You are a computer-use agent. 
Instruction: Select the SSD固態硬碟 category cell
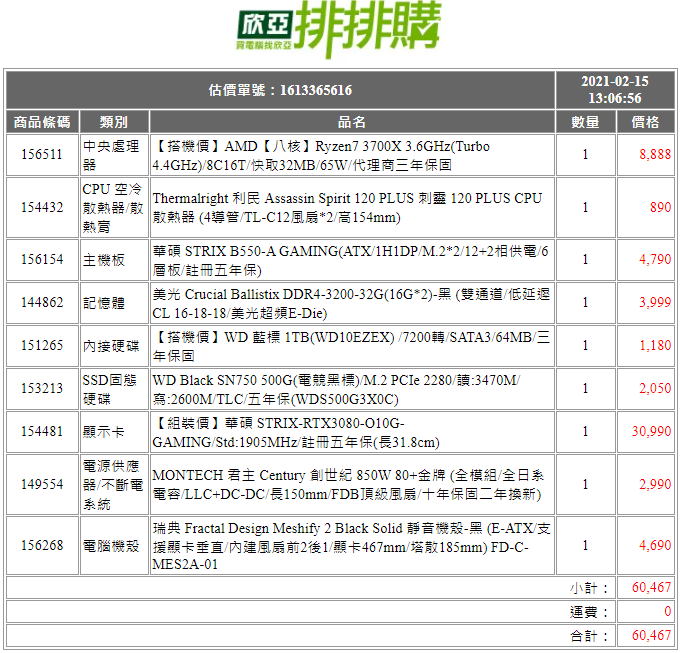(114, 389)
